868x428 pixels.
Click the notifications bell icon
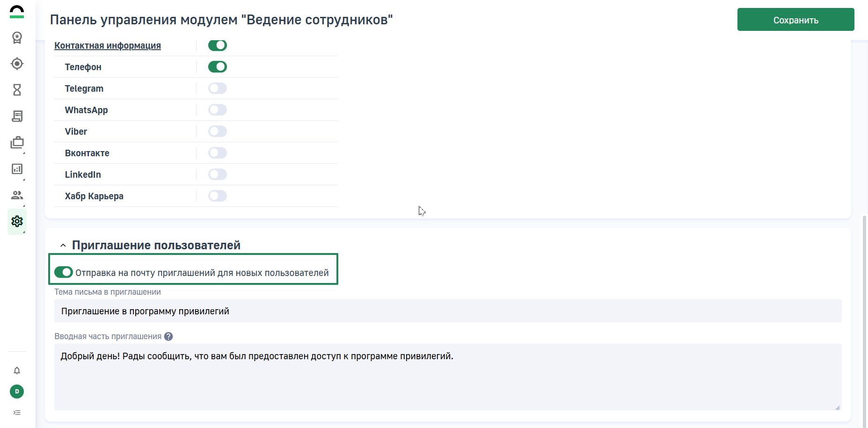click(17, 370)
